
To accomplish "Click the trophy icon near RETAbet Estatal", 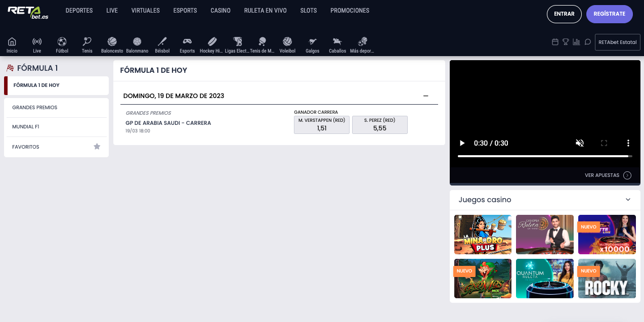I will pyautogui.click(x=566, y=42).
